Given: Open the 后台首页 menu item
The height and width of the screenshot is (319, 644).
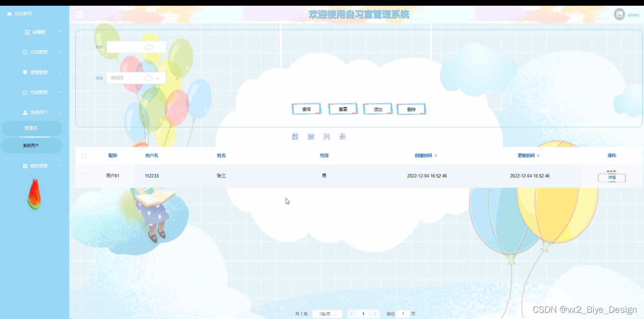Looking at the screenshot, I should (x=23, y=14).
